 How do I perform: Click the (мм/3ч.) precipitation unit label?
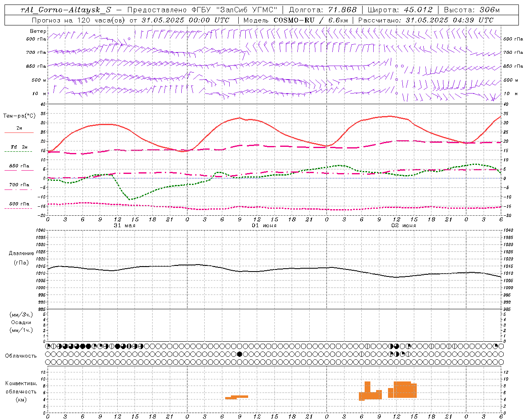pos(21,315)
